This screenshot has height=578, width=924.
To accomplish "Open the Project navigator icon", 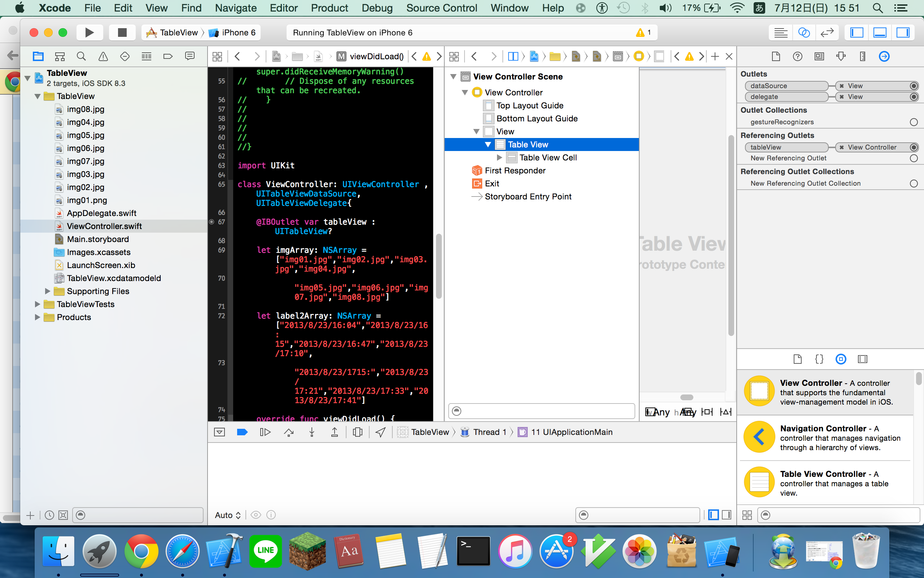I will coord(38,57).
